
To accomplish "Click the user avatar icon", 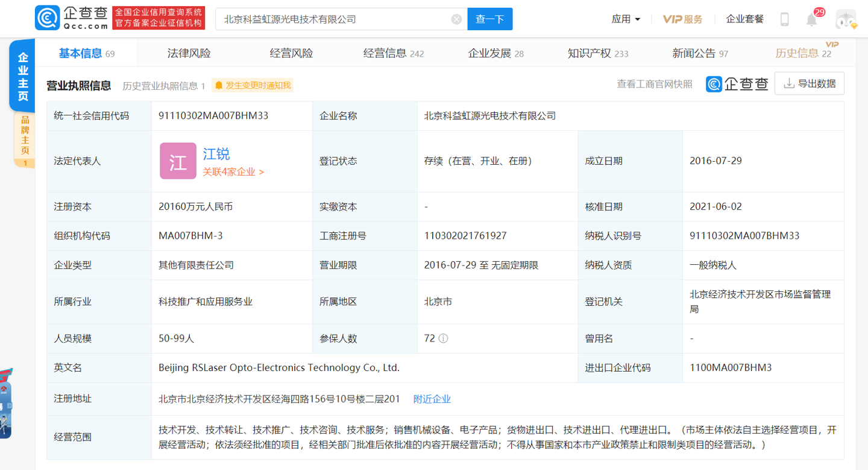I will click(846, 19).
